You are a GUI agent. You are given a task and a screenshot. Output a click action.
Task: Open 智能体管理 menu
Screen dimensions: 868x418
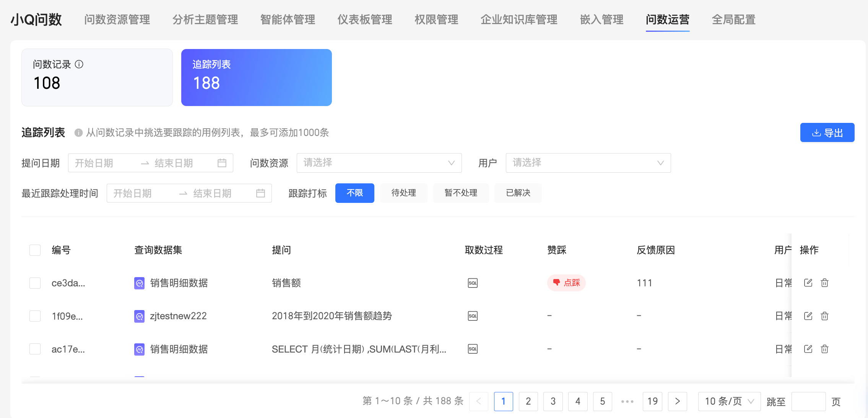[288, 20]
